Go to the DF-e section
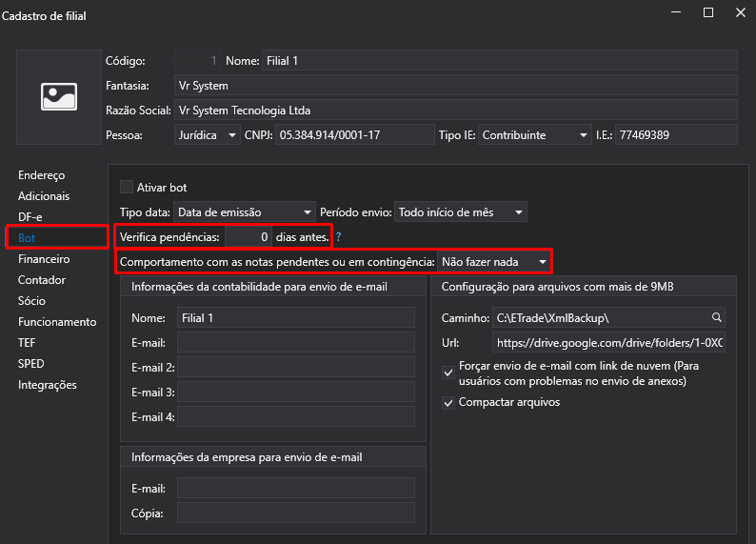Screen dimensions: 756x544 click(x=30, y=217)
